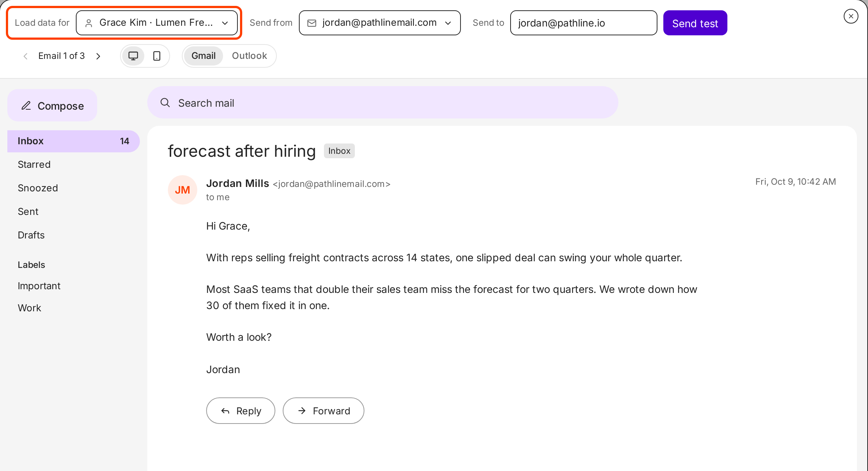This screenshot has width=868, height=471.
Task: Click the person icon in Load data dropdown
Action: tap(89, 23)
